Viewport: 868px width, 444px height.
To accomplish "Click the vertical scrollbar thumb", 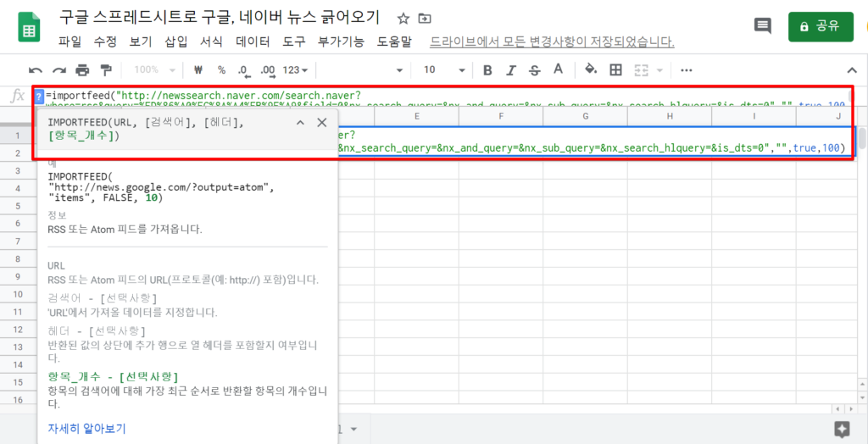I will 862,138.
